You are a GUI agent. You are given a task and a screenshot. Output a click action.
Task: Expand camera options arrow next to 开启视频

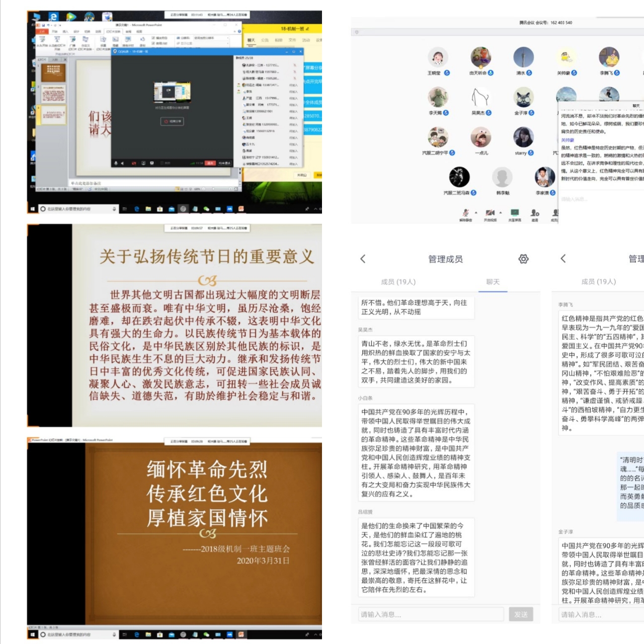[500, 211]
